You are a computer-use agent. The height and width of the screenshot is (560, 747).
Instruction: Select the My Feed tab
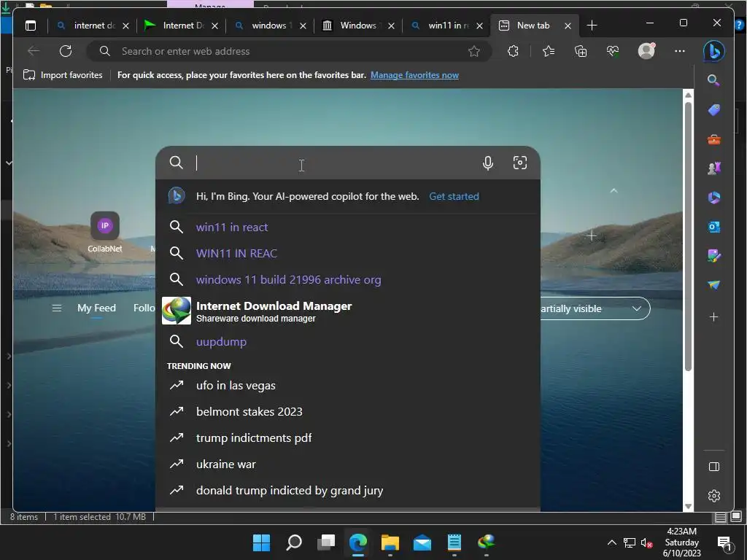(x=96, y=308)
